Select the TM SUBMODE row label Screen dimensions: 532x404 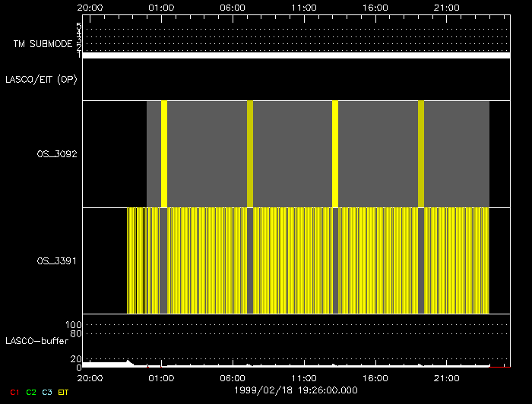click(x=40, y=44)
